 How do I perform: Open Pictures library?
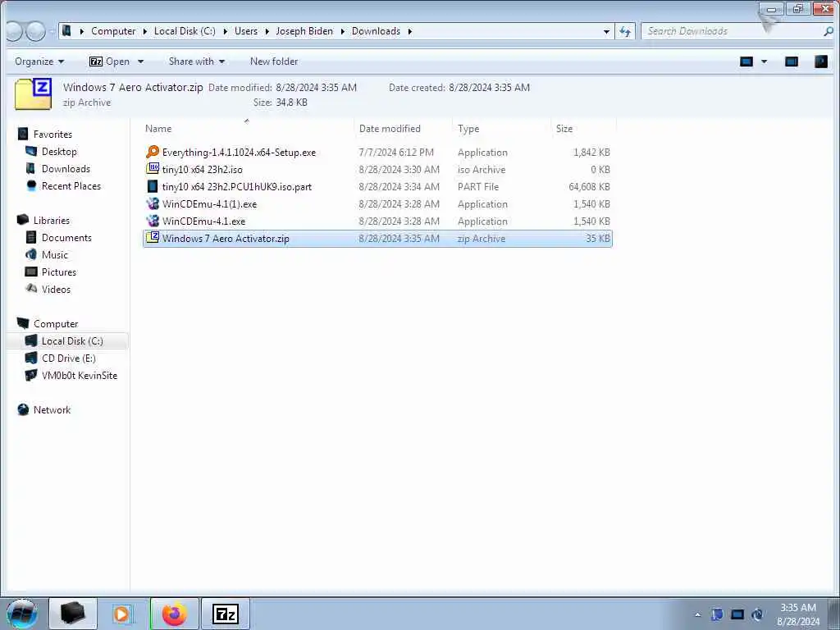[x=59, y=272]
